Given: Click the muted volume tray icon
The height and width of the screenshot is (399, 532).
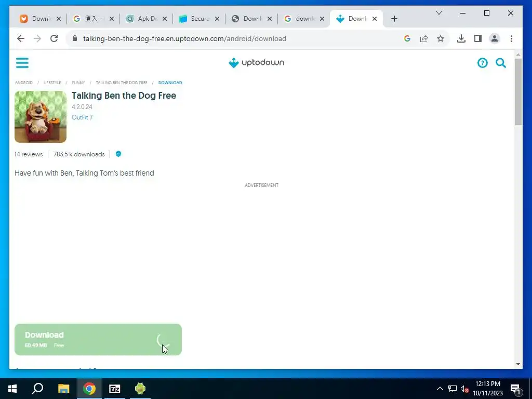Looking at the screenshot, I should point(464,389).
